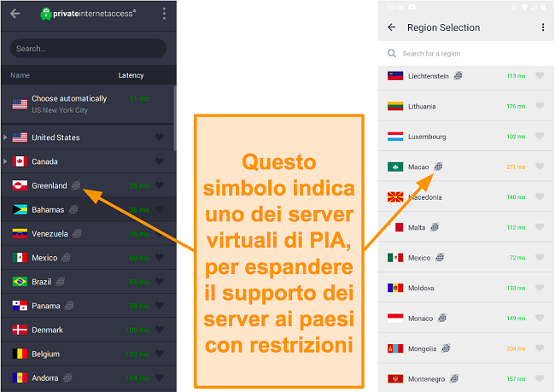This screenshot has height=392, width=555.
Task: Click Liechtenstein virtual server globe icon
Action: coord(458,75)
